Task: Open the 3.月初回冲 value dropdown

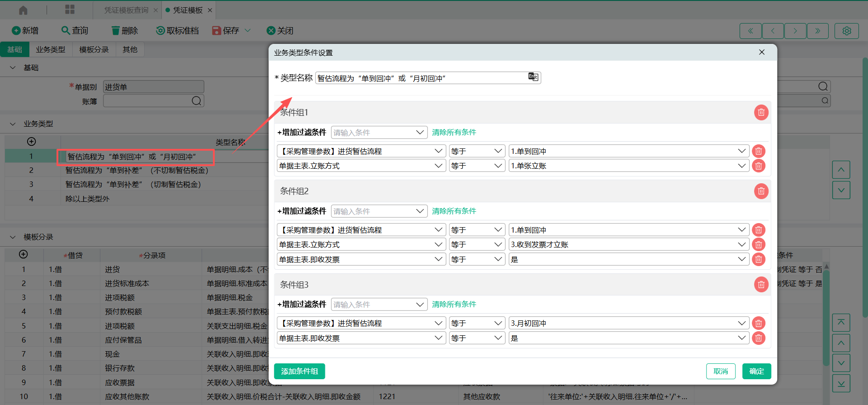Action: click(x=629, y=323)
